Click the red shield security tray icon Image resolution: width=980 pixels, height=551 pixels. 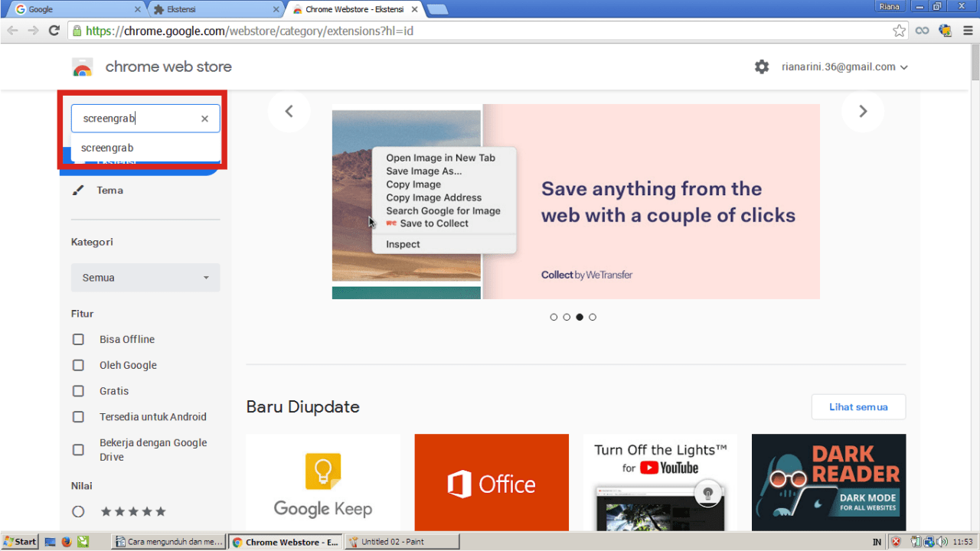point(896,542)
